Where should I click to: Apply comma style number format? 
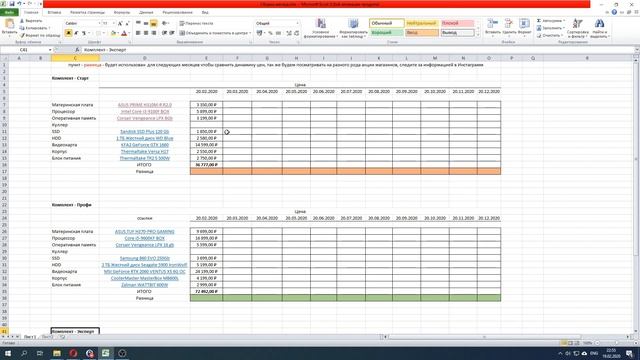278,33
